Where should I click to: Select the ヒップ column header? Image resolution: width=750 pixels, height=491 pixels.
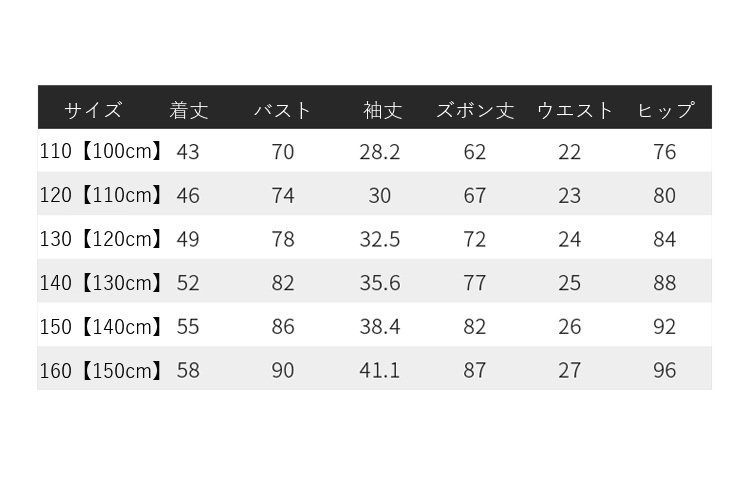tap(665, 110)
